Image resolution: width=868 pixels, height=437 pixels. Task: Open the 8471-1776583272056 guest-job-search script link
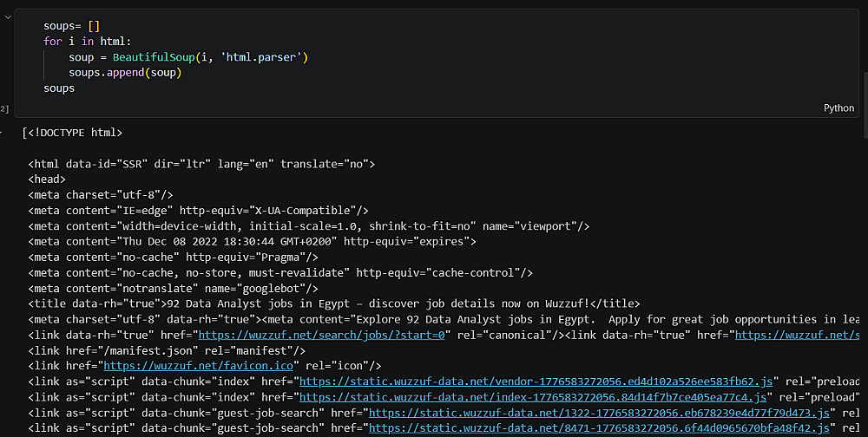[x=601, y=428]
